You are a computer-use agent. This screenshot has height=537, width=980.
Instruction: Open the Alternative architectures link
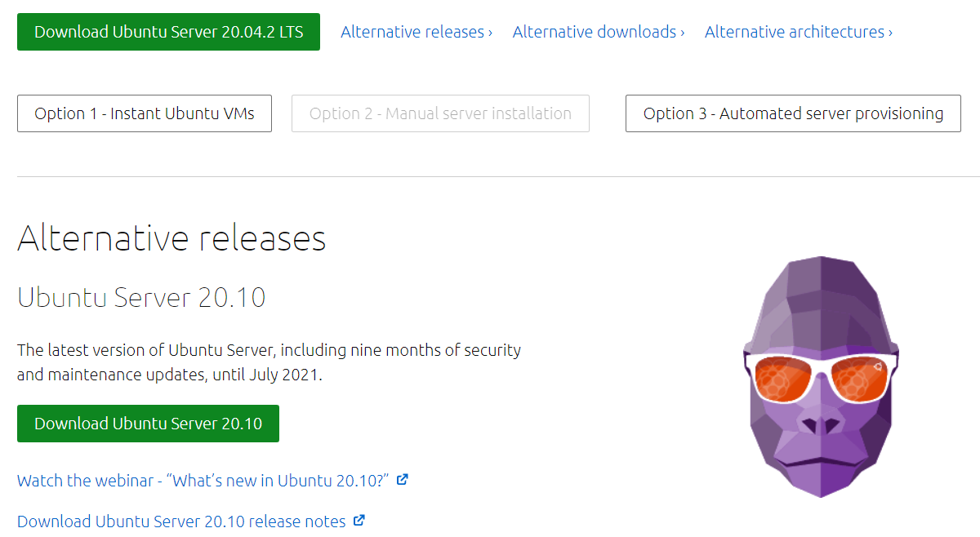(795, 32)
